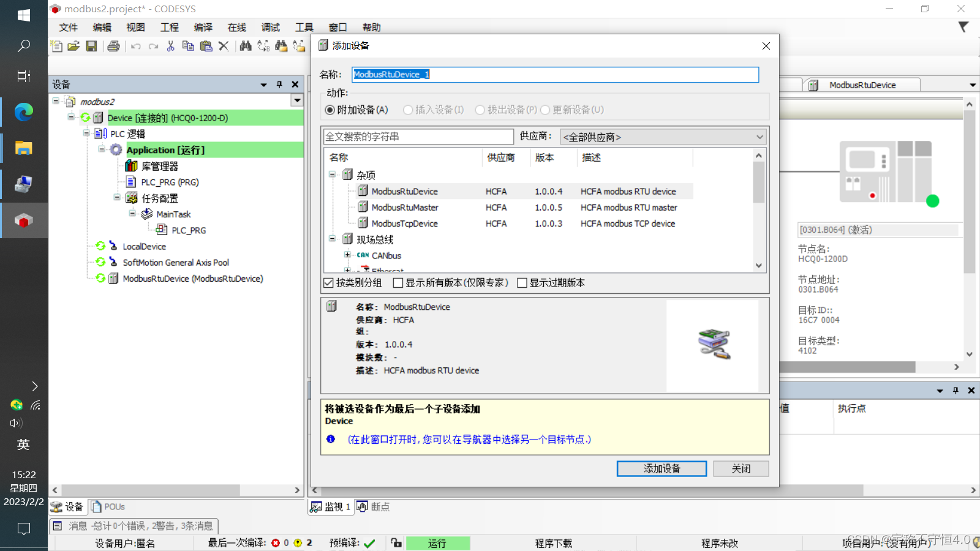Open Find with the binoculars icon

click(x=246, y=46)
